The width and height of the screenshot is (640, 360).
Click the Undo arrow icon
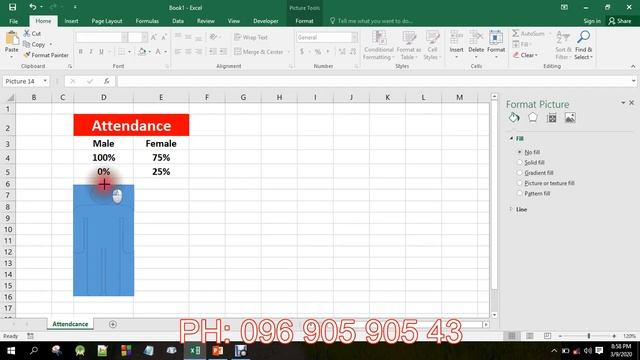click(x=33, y=7)
